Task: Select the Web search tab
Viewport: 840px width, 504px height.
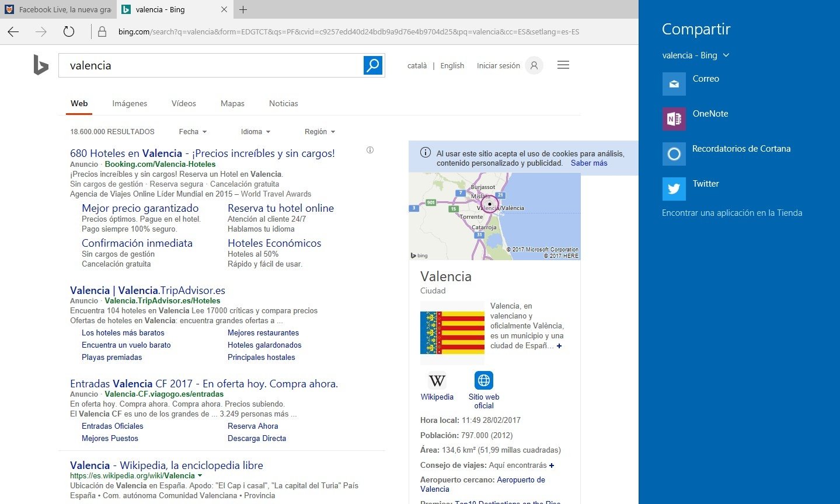Action: point(79,103)
